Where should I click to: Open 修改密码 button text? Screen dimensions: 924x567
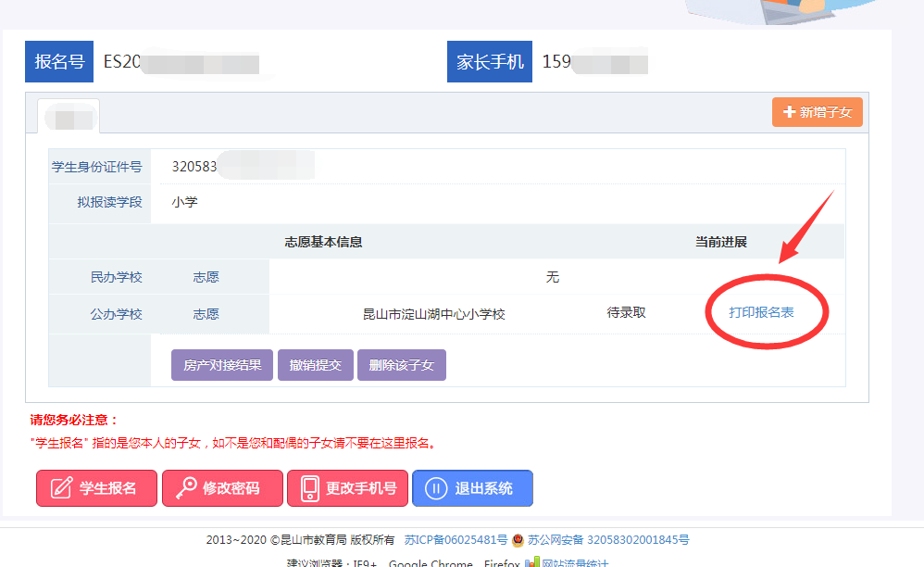231,488
